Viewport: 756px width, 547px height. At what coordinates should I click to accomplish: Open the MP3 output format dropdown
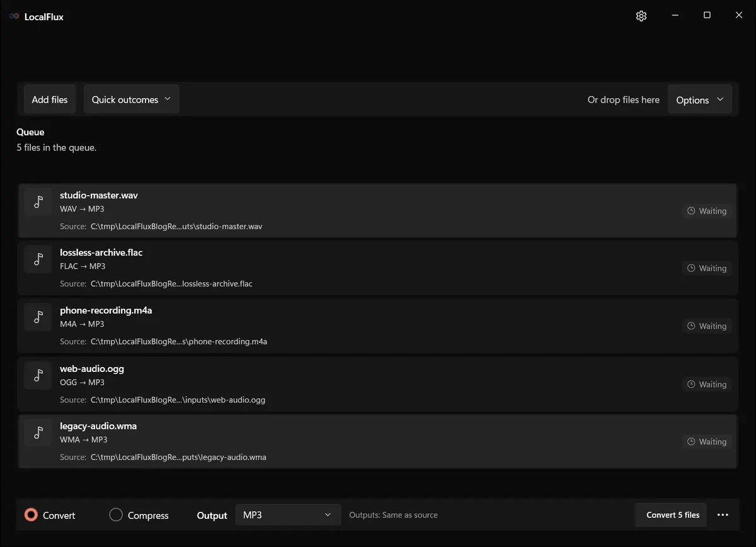click(288, 515)
